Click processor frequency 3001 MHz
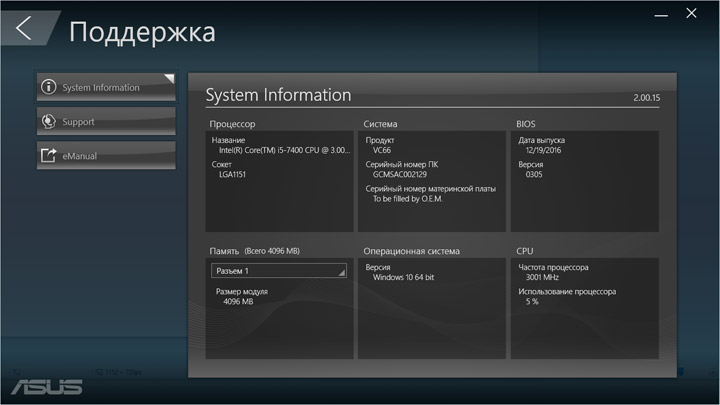 [x=542, y=277]
